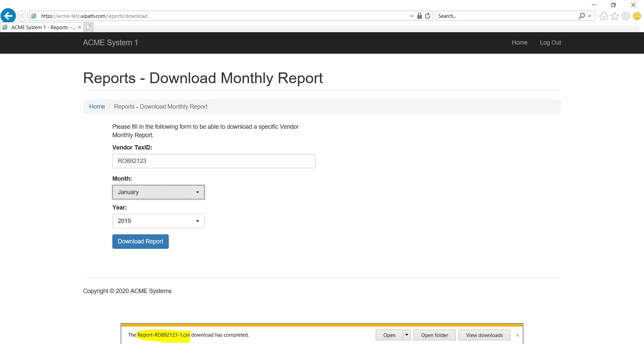Go back using the browser back arrow

(8, 16)
